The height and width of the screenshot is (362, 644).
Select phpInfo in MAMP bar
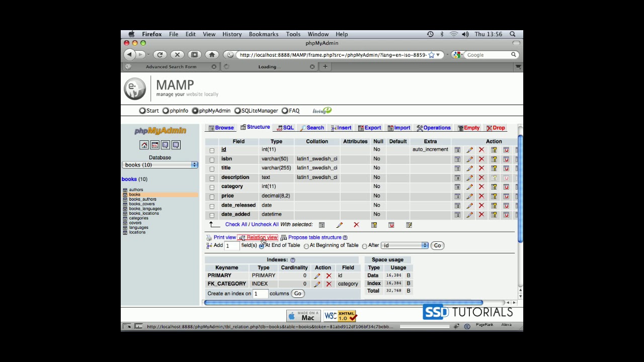point(175,111)
